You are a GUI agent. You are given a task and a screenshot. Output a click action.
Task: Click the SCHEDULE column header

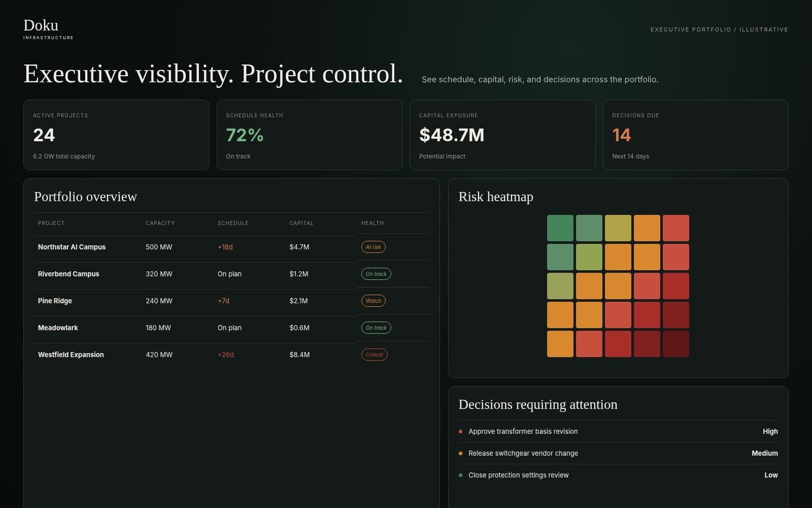click(233, 223)
